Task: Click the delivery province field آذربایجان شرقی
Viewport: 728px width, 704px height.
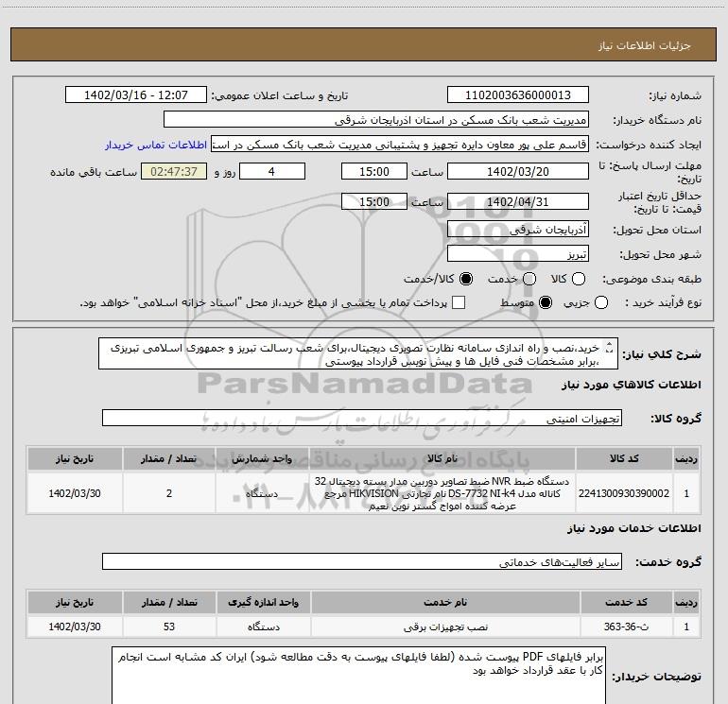Action: tap(518, 229)
